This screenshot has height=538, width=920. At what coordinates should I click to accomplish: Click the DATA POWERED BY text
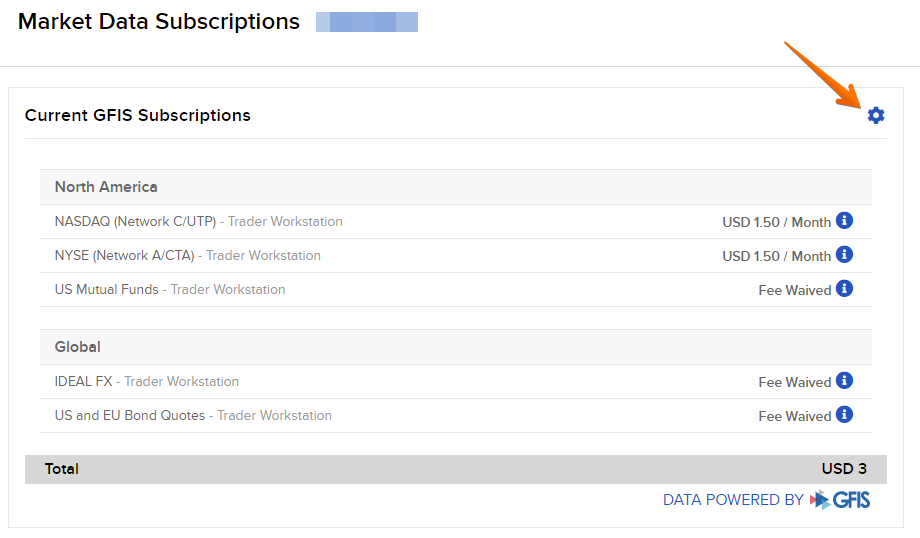pyautogui.click(x=733, y=500)
